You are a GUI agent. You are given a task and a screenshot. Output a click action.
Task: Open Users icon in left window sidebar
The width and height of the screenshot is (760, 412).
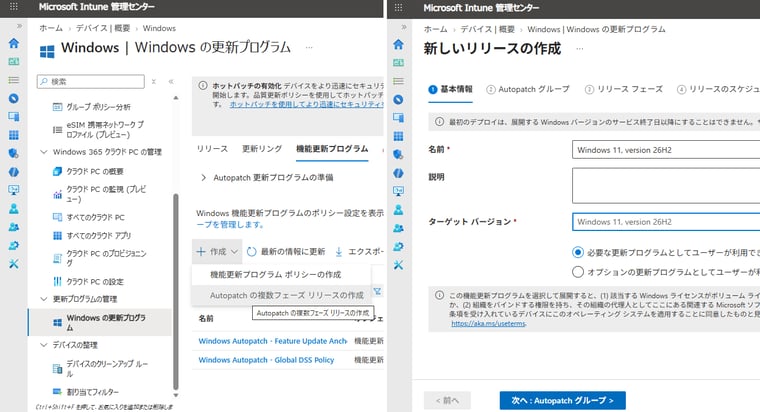coord(14,208)
